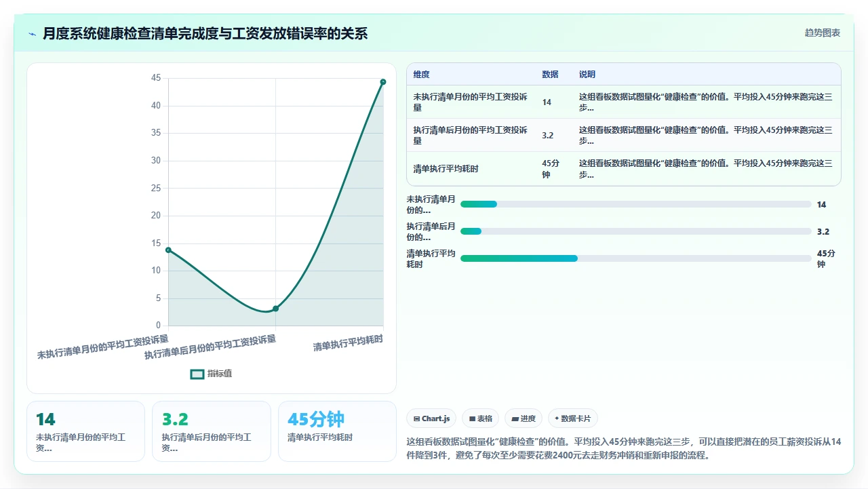Click x-axis label 清单执行平均耗时
The image size is (868, 489).
click(x=348, y=343)
